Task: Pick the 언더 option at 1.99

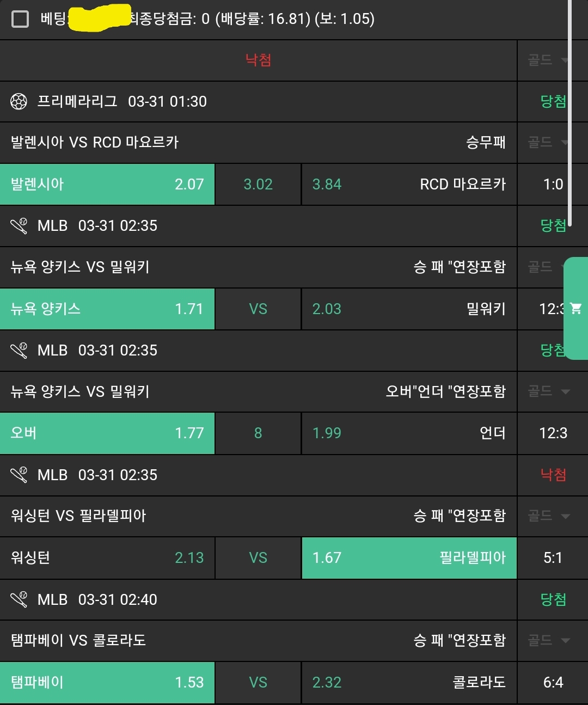Action: pos(409,433)
